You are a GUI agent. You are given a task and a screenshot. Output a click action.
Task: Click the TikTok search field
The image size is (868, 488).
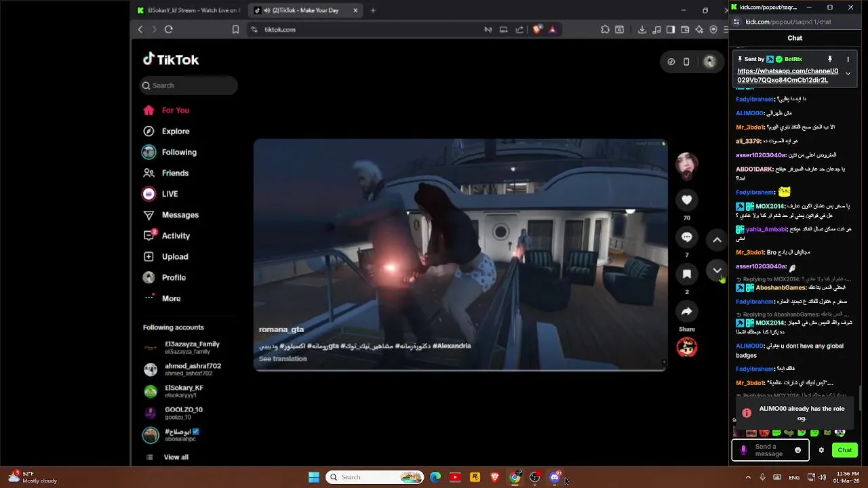pyautogui.click(x=189, y=85)
